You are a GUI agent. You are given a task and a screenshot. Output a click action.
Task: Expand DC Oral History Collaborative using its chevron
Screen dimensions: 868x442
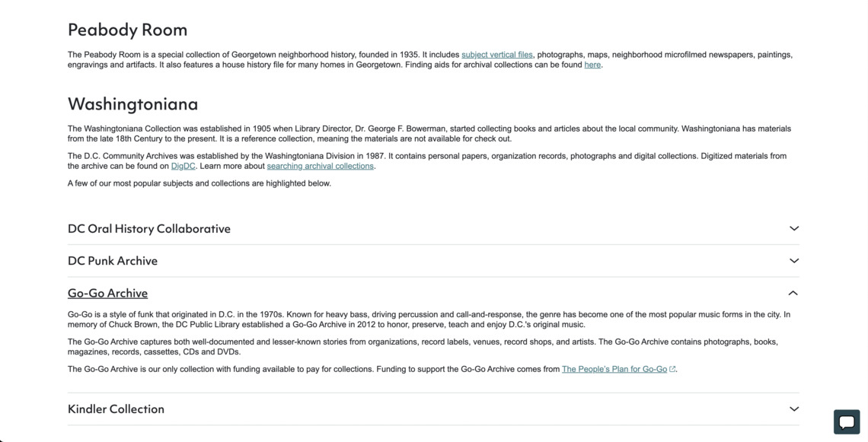pos(793,228)
